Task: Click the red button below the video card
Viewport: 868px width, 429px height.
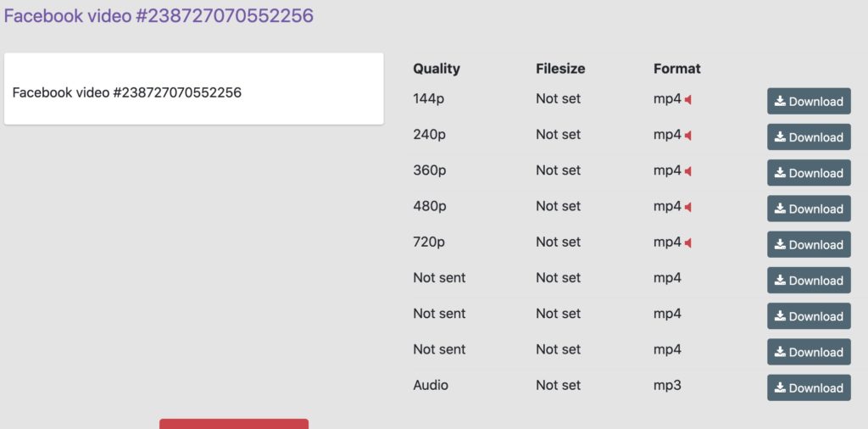Action: 234,424
